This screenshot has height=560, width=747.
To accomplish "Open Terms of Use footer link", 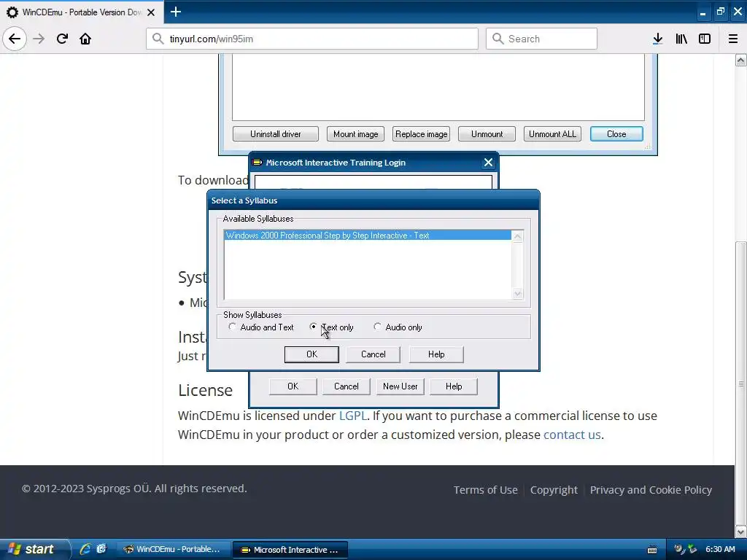I will pos(485,490).
